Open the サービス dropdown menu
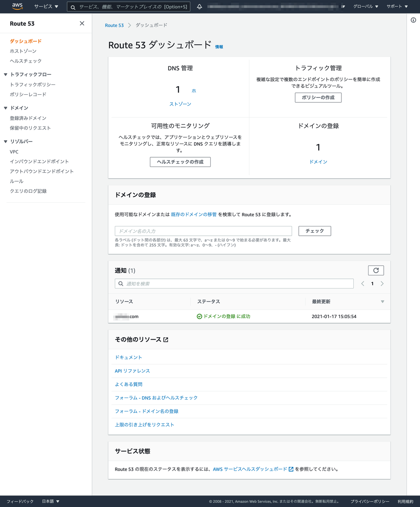This screenshot has height=507, width=420. coord(46,6)
